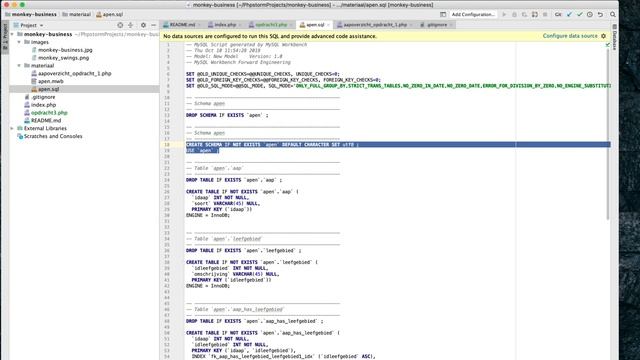Click the DROP SCHEMA IF EXISTS line

227,115
